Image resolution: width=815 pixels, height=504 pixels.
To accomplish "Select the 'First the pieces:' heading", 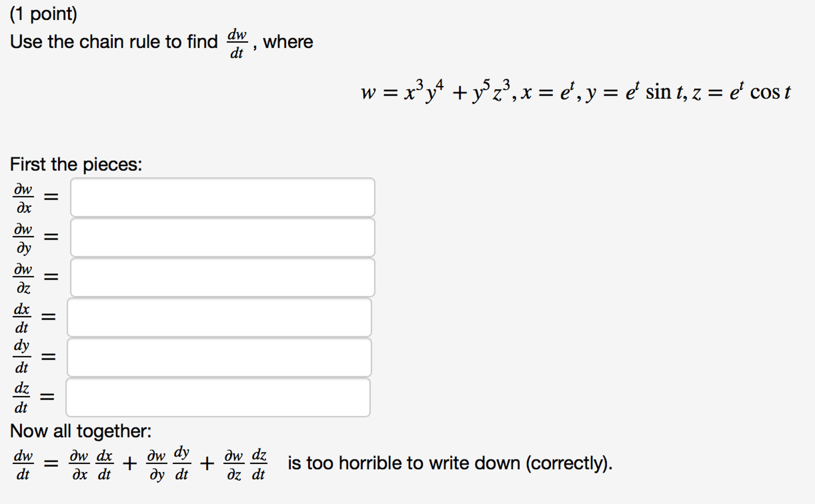I will coord(76,163).
